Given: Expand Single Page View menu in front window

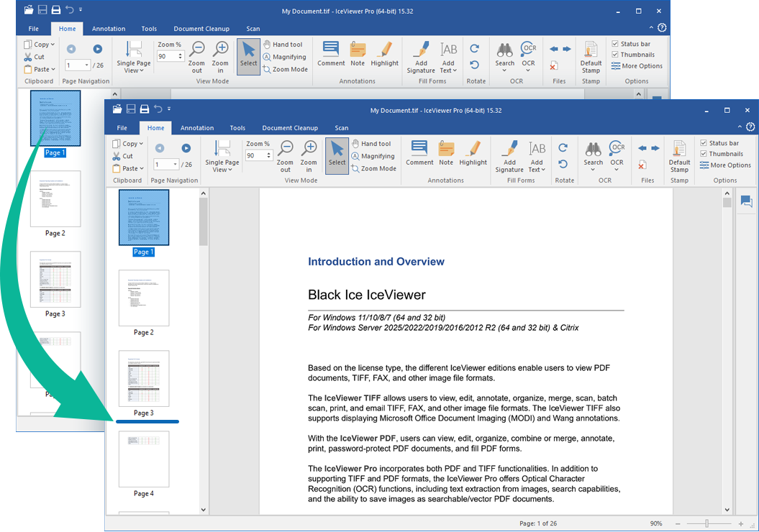Looking at the screenshot, I should pyautogui.click(x=222, y=156).
